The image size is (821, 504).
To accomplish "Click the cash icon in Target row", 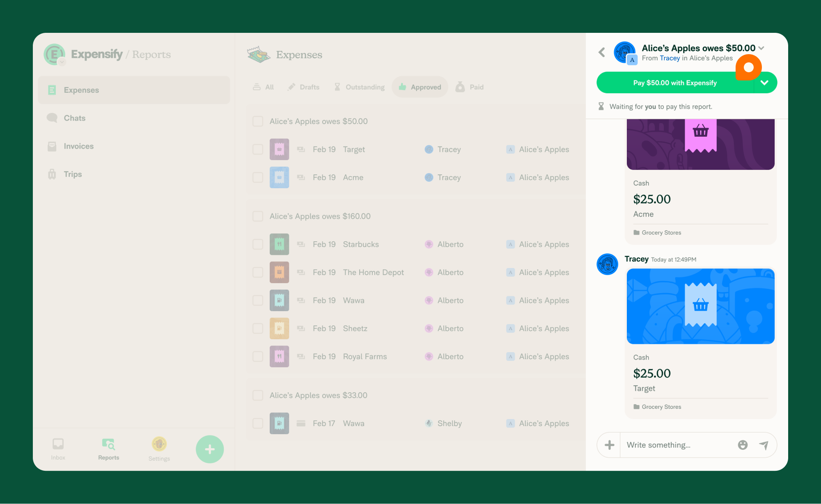I will pos(301,149).
